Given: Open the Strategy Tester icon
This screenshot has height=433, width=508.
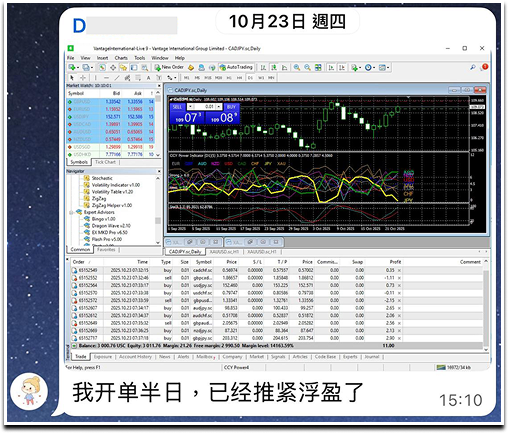Looking at the screenshot, I should tap(145, 68).
